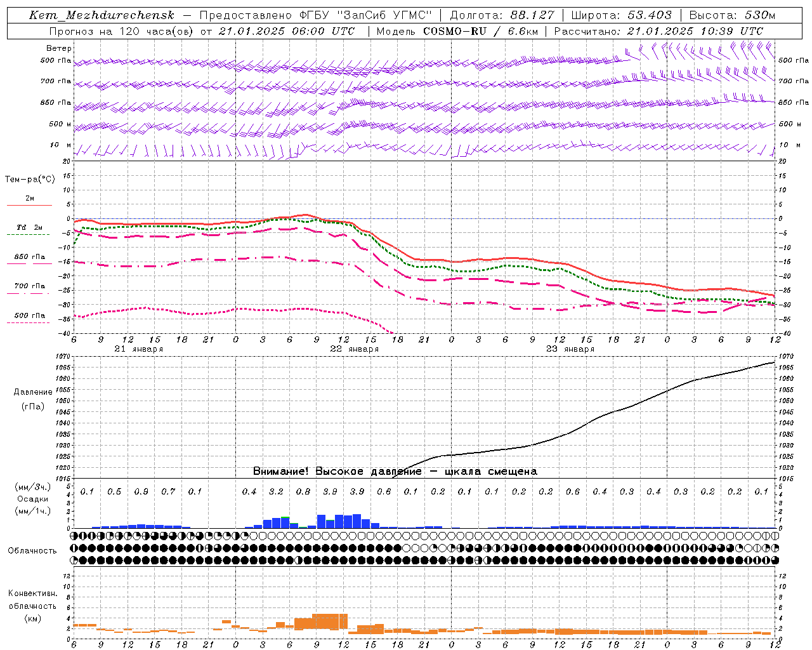Click 'Прогноз на 120 часа(ов)' forecast header
The height and width of the screenshot is (650, 812).
click(122, 31)
